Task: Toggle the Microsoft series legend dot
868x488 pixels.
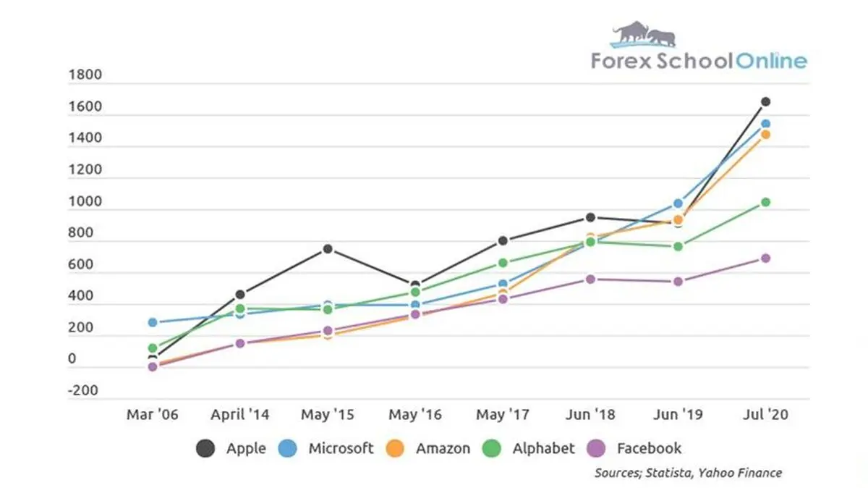Action: [x=288, y=449]
